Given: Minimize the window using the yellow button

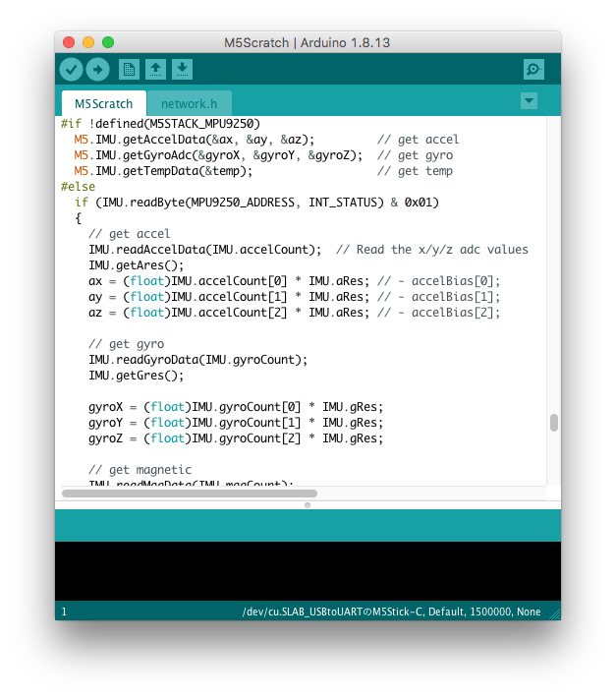Looking at the screenshot, I should [x=88, y=42].
